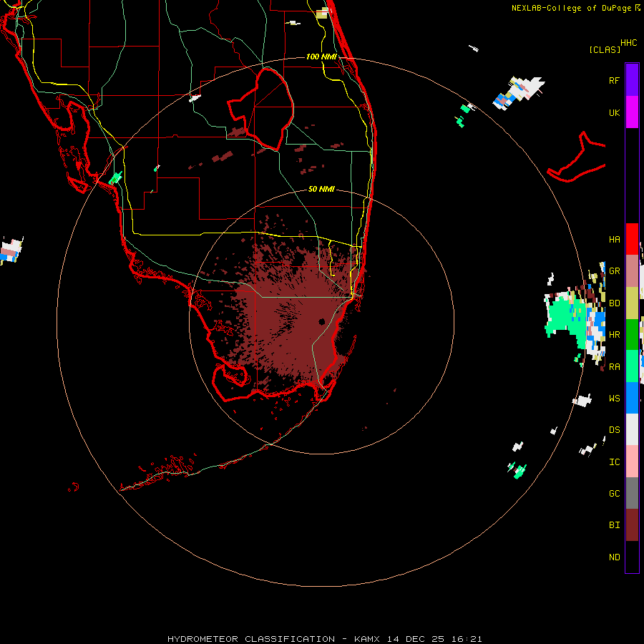The image size is (644, 644).
Task: Click the HA legend label
Action: click(x=615, y=240)
